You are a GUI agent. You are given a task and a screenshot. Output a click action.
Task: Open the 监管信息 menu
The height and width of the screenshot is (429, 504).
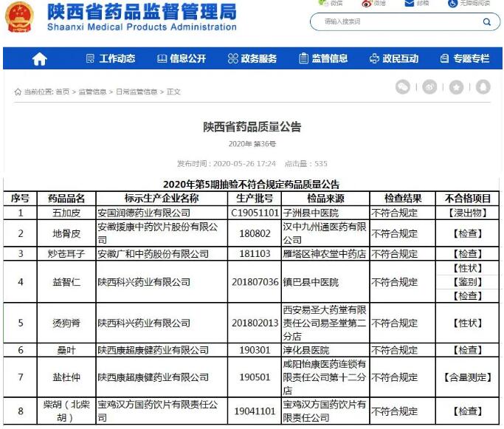pyautogui.click(x=323, y=59)
